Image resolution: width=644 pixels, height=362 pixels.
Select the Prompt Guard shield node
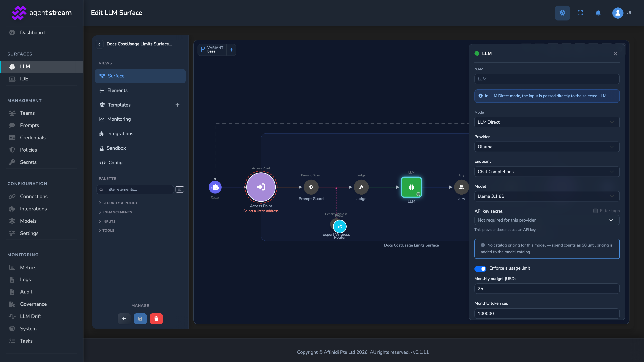(311, 187)
